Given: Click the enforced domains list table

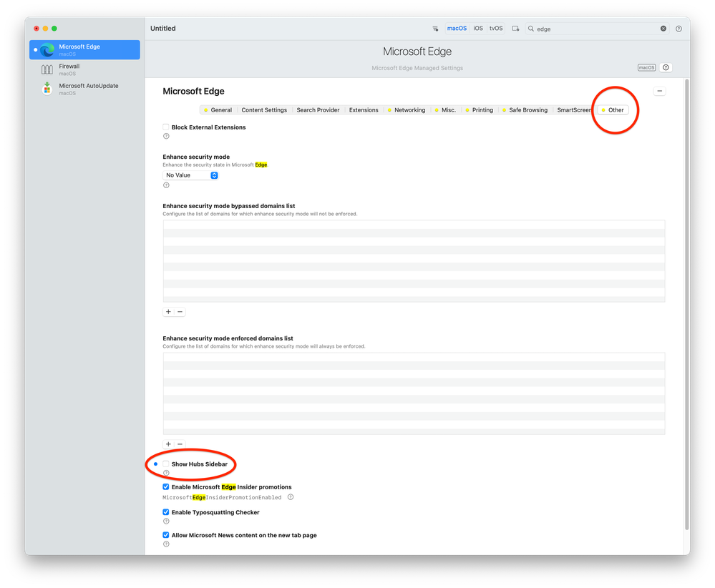Looking at the screenshot, I should (x=414, y=393).
